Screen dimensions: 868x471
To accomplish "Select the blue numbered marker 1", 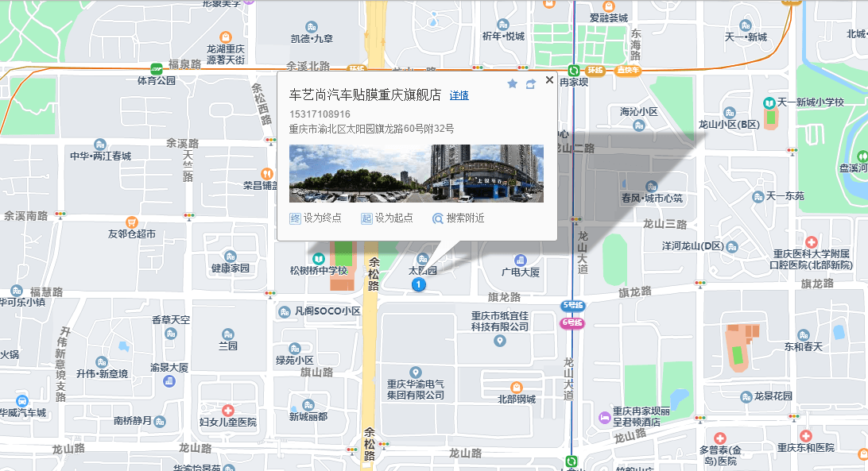I will (x=420, y=284).
